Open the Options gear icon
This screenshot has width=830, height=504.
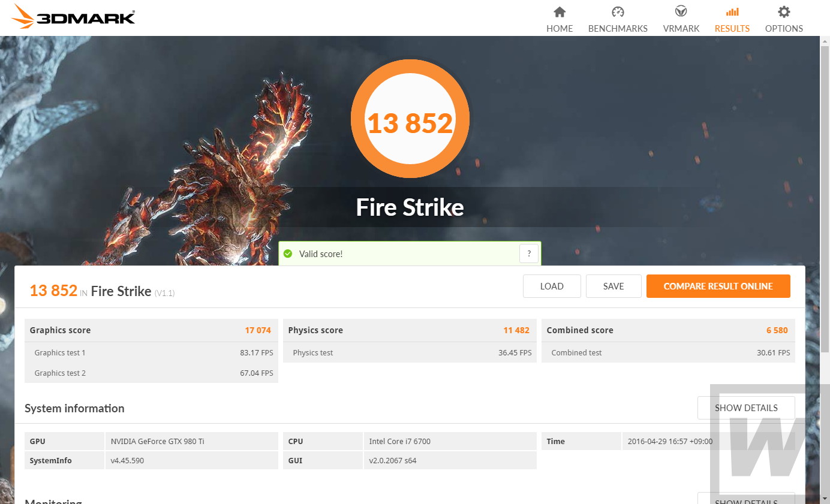point(784,12)
